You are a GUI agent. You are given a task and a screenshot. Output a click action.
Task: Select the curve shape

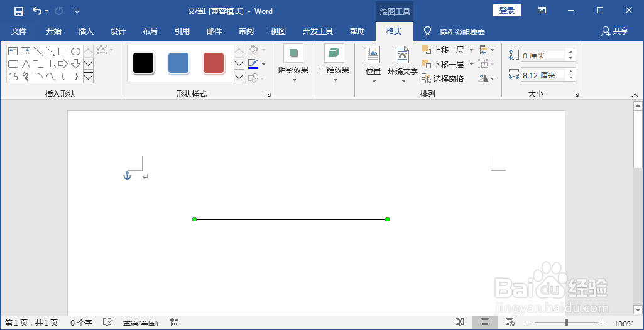click(x=50, y=77)
